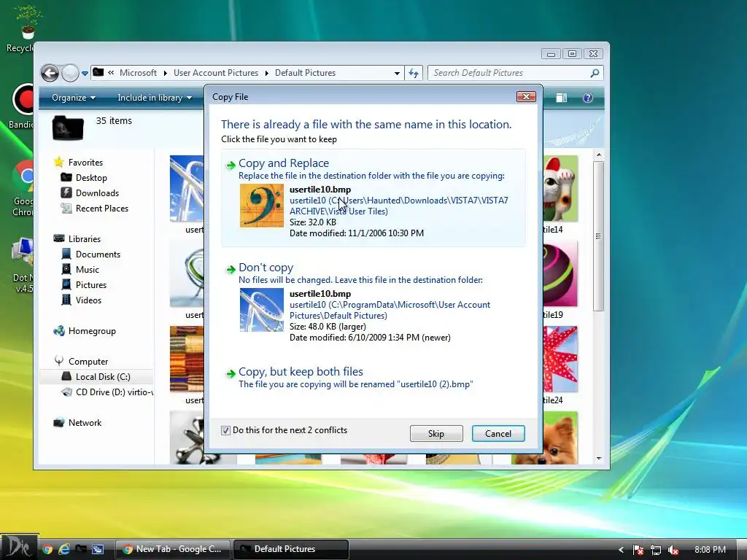Choose Copy and Replace option
This screenshot has height=560, width=747.
point(373,198)
